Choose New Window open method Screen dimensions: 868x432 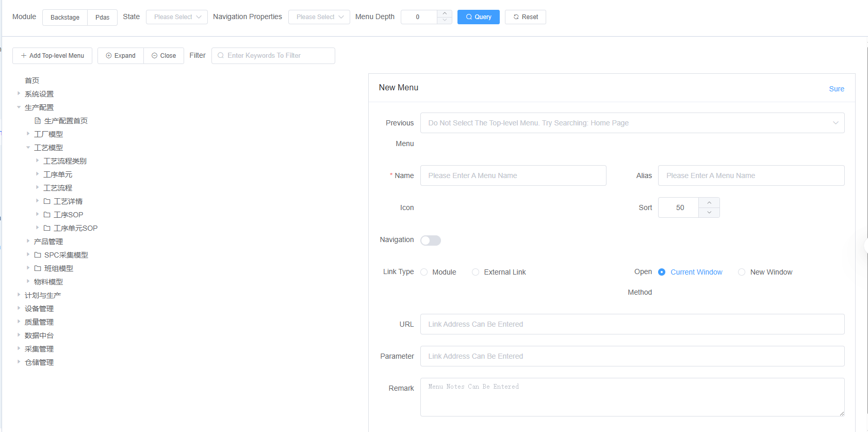pyautogui.click(x=742, y=272)
